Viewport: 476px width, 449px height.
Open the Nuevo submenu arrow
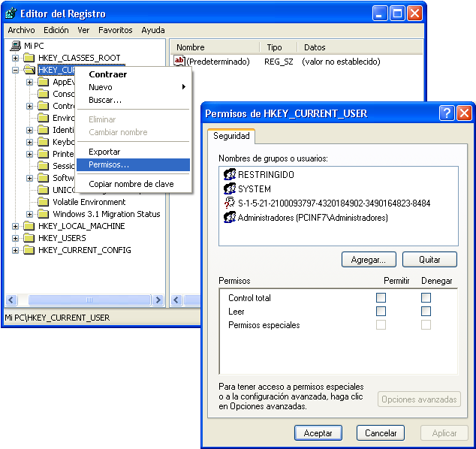point(184,87)
